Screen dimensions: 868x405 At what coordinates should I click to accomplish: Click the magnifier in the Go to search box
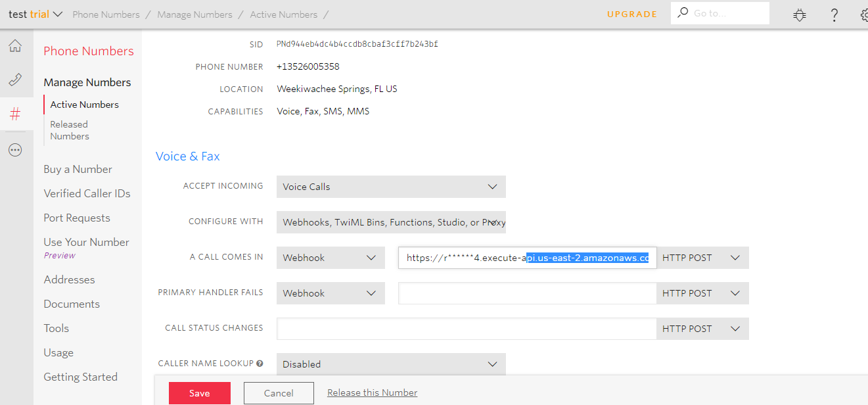coord(683,12)
